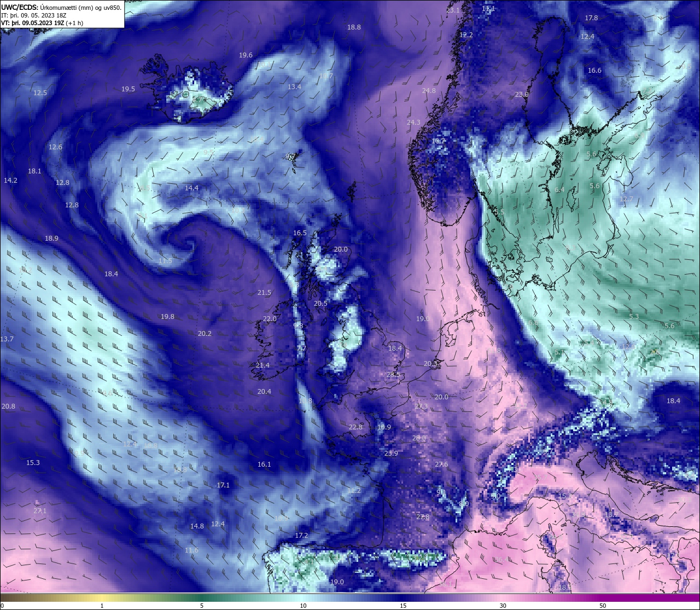700x610 pixels.
Task: Click the title 'UWC/ECDS: Úrkomumætti (mm) og uv850.'
Action: tap(61, 7)
